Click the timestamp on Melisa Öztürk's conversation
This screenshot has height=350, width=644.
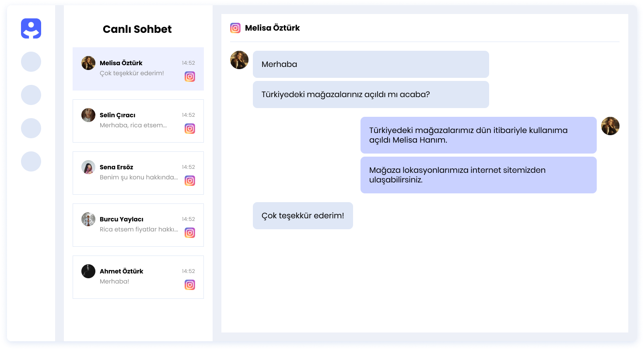(x=189, y=63)
